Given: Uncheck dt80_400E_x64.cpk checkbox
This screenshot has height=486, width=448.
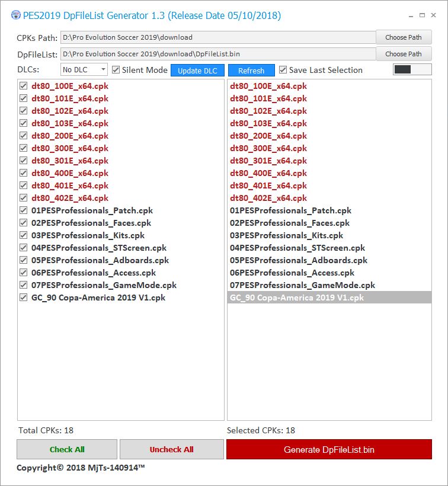Looking at the screenshot, I should 23,172.
